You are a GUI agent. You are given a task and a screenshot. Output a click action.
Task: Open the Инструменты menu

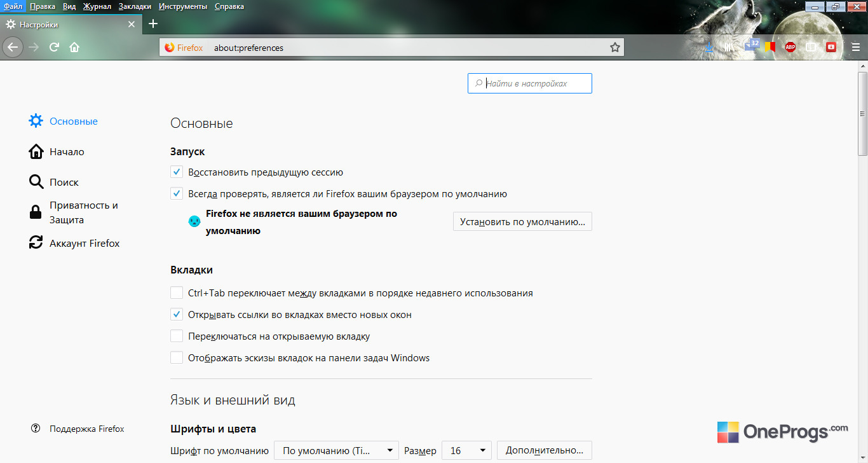point(182,6)
